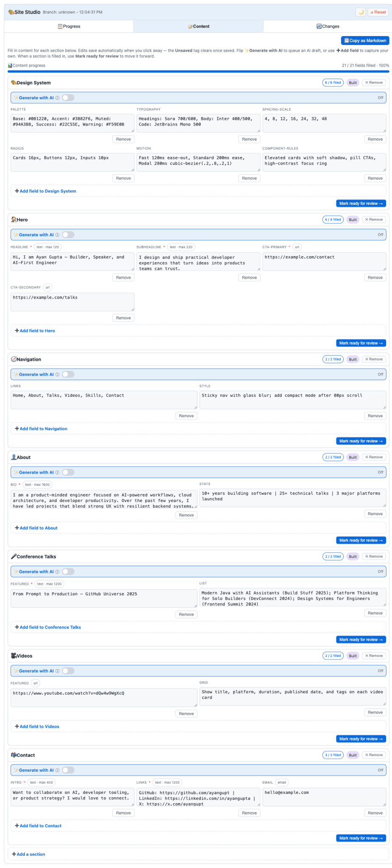Click the Navigation Links text field

click(104, 400)
